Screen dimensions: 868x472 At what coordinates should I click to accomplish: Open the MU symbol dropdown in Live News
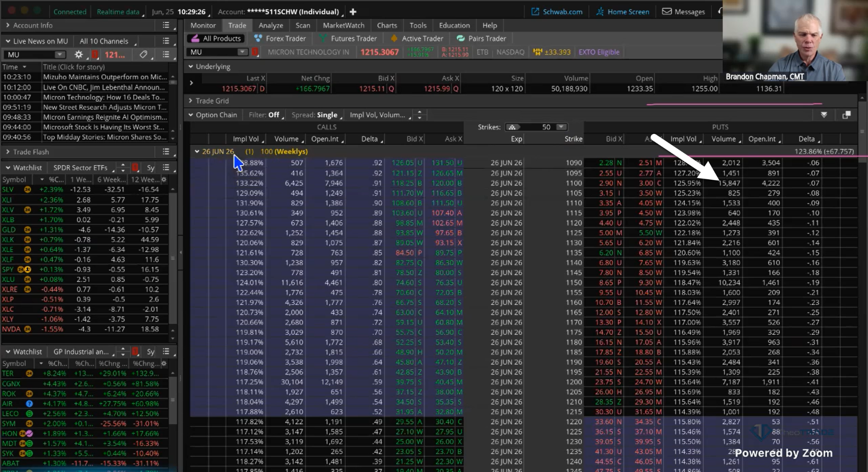(60, 55)
